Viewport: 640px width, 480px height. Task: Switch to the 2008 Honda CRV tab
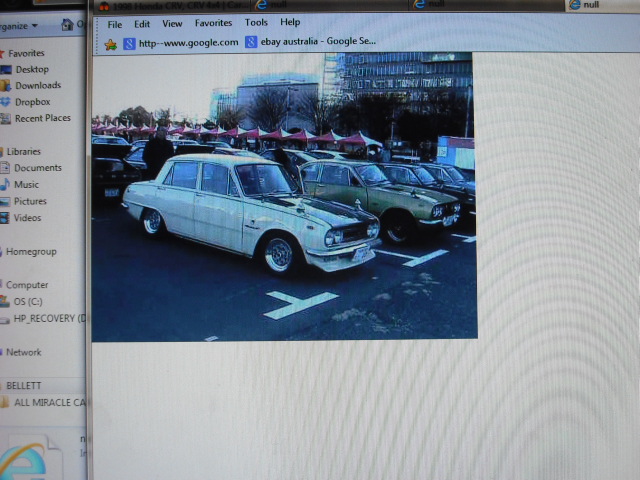click(x=168, y=5)
